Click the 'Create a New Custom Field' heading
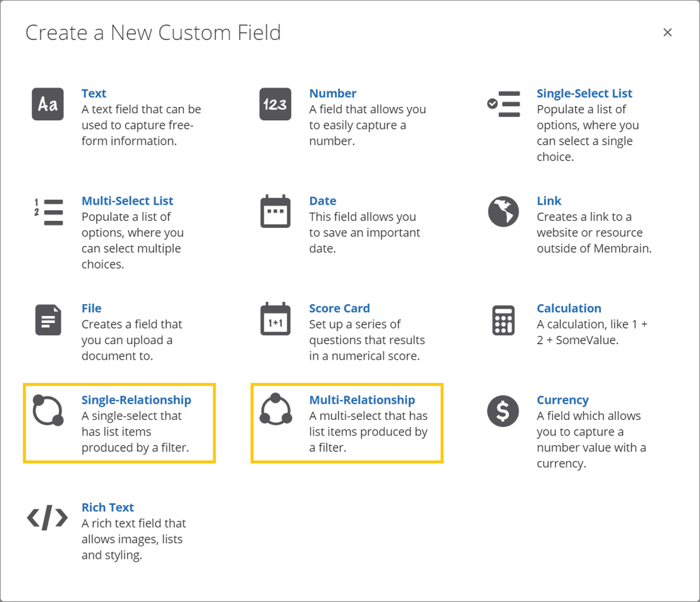 pyautogui.click(x=153, y=33)
